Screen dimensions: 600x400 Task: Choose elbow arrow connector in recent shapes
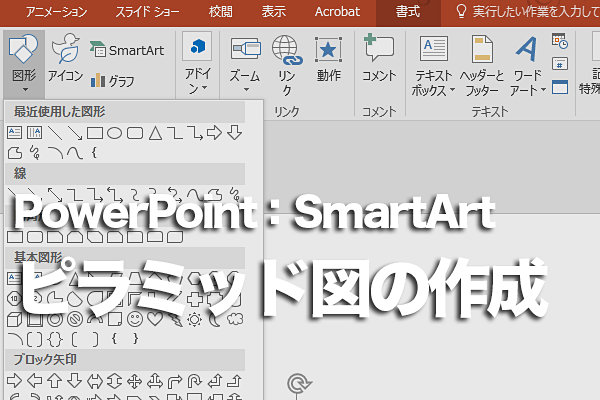tap(195, 133)
